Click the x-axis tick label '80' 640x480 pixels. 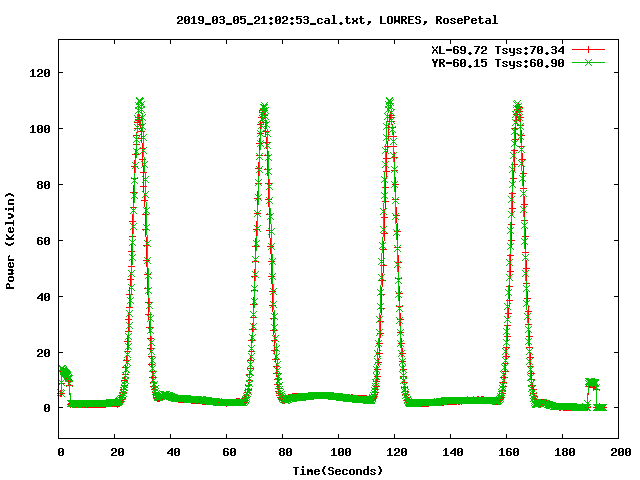285,452
